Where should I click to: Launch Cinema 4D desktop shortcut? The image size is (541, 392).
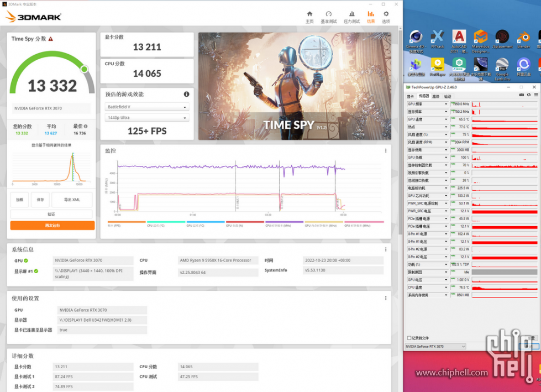click(416, 41)
